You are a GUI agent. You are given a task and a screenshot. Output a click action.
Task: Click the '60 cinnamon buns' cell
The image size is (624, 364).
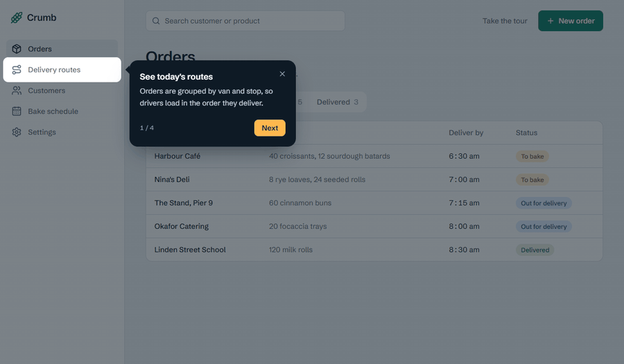[300, 203]
